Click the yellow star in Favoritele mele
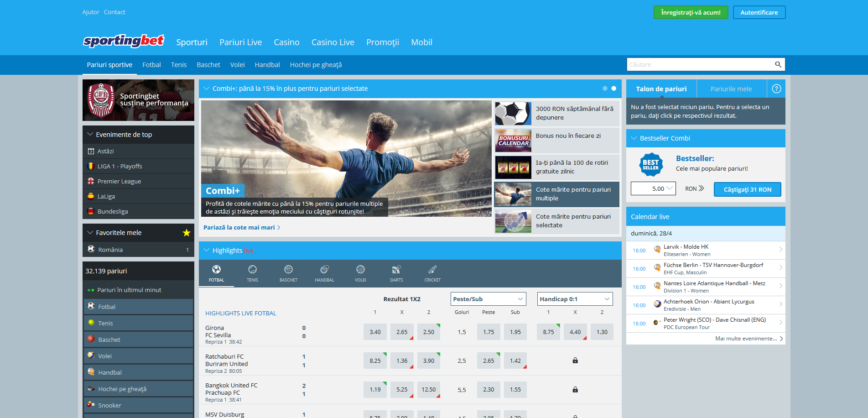Screen dimensions: 868x418 click(187, 233)
